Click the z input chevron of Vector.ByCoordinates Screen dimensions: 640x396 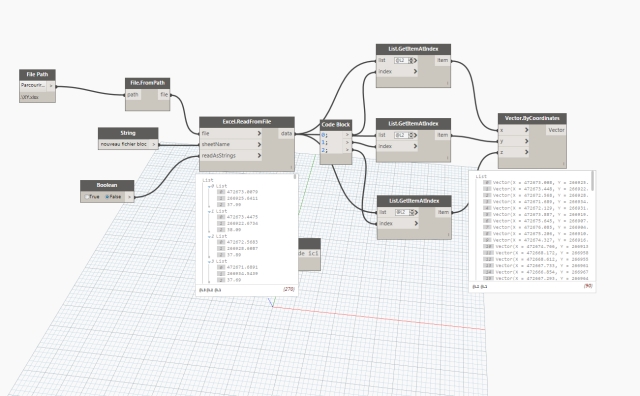[527, 152]
